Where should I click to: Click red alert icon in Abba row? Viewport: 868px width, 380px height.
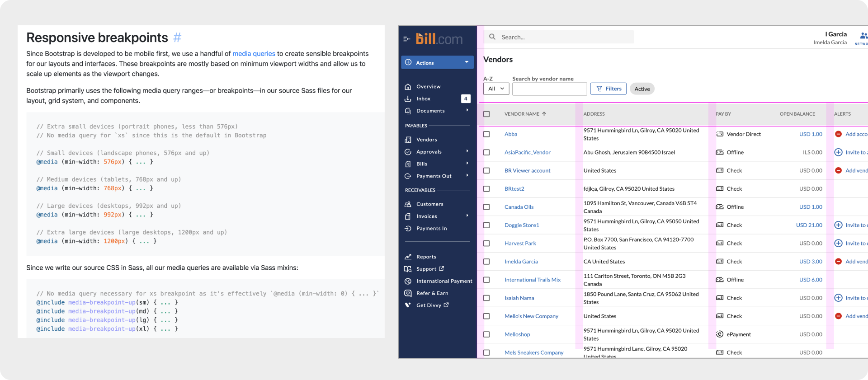point(838,134)
